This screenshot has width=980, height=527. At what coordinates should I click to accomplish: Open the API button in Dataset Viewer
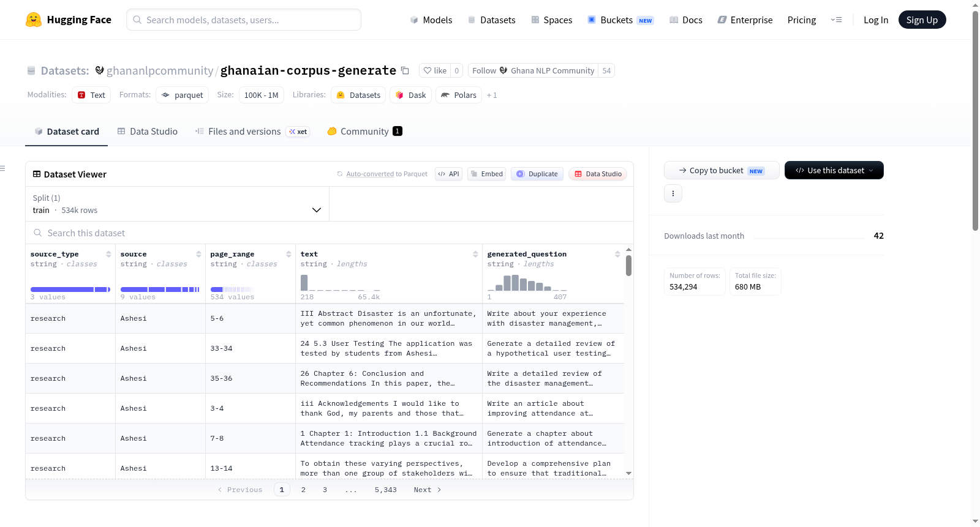point(448,174)
